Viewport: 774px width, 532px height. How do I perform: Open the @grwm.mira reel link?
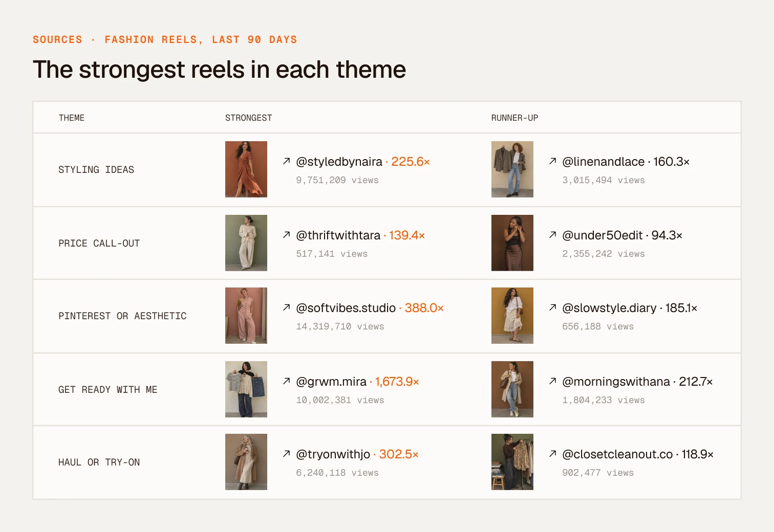click(x=331, y=382)
